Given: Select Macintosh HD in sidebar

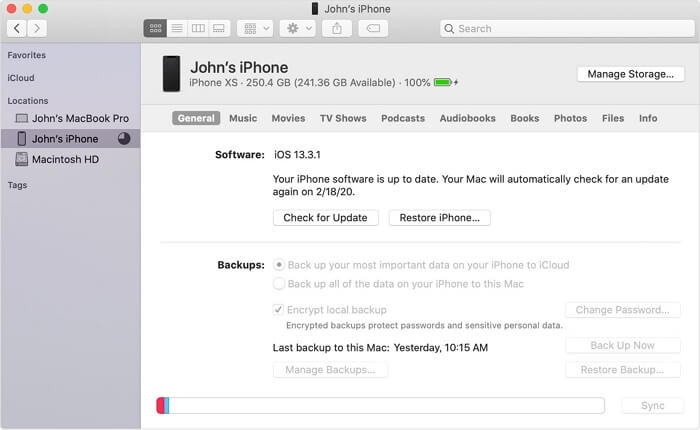Looking at the screenshot, I should (x=71, y=159).
